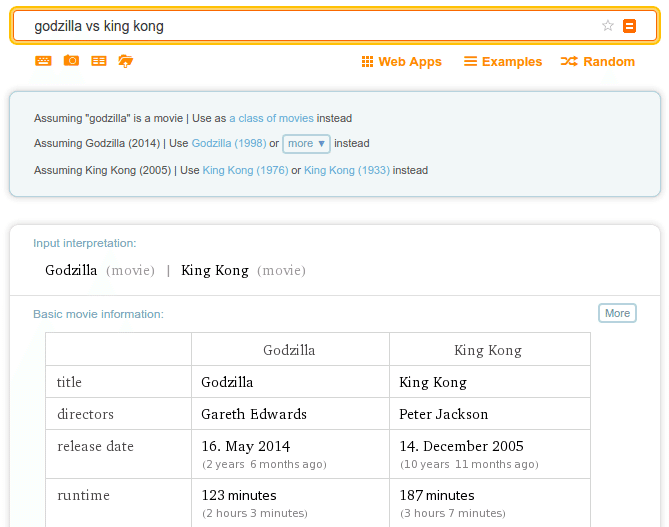Image resolution: width=669 pixels, height=527 pixels.
Task: Use 'a class of movies' interpretation
Action: coord(271,118)
